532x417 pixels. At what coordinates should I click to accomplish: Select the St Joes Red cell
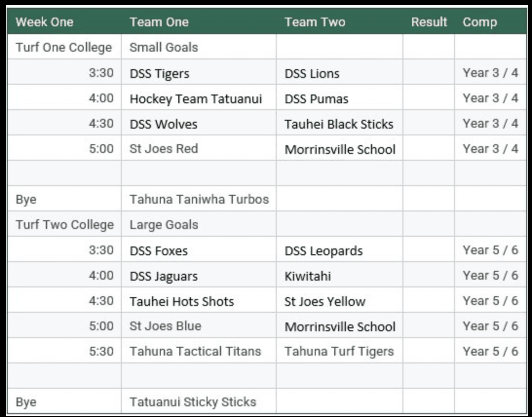coord(199,148)
